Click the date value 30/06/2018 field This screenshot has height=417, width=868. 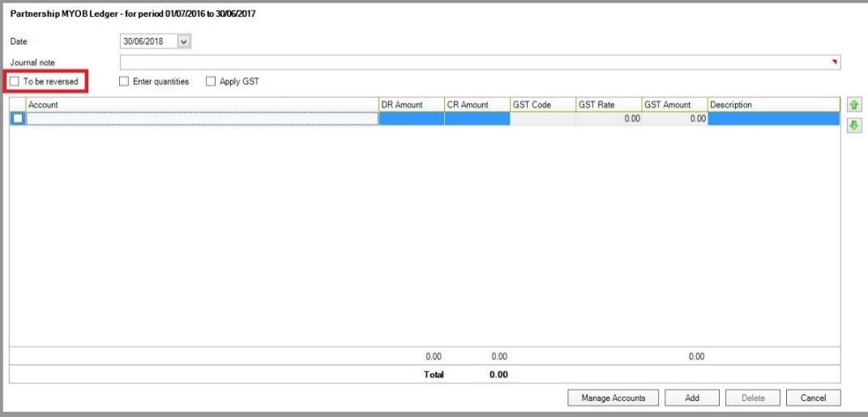[147, 41]
